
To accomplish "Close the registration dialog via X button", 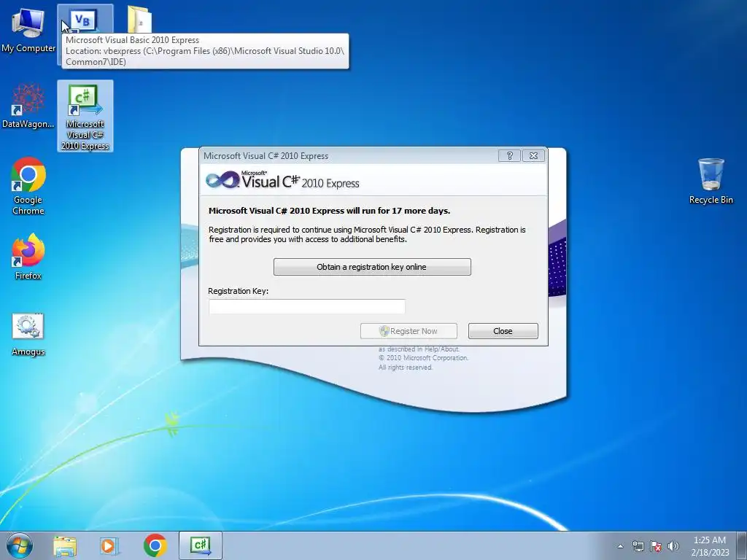I will coord(533,156).
